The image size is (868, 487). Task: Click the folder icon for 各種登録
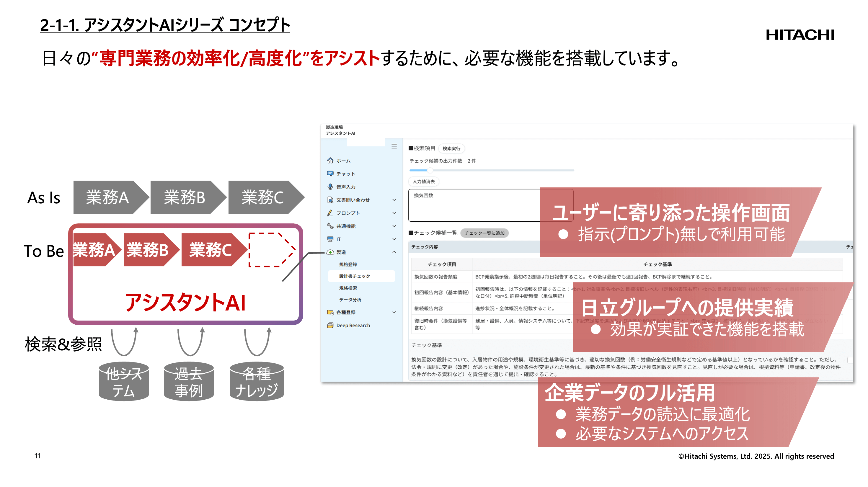[330, 312]
